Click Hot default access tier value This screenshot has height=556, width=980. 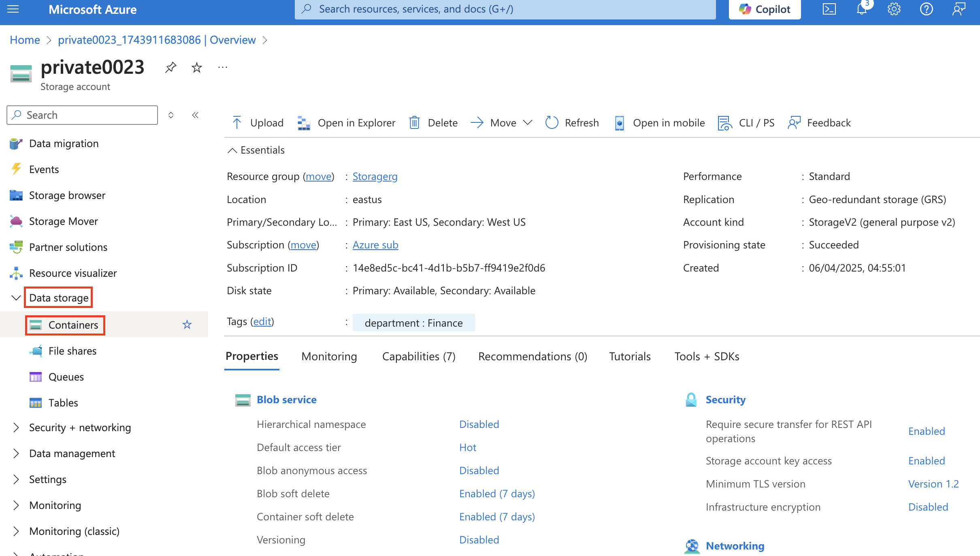click(468, 448)
